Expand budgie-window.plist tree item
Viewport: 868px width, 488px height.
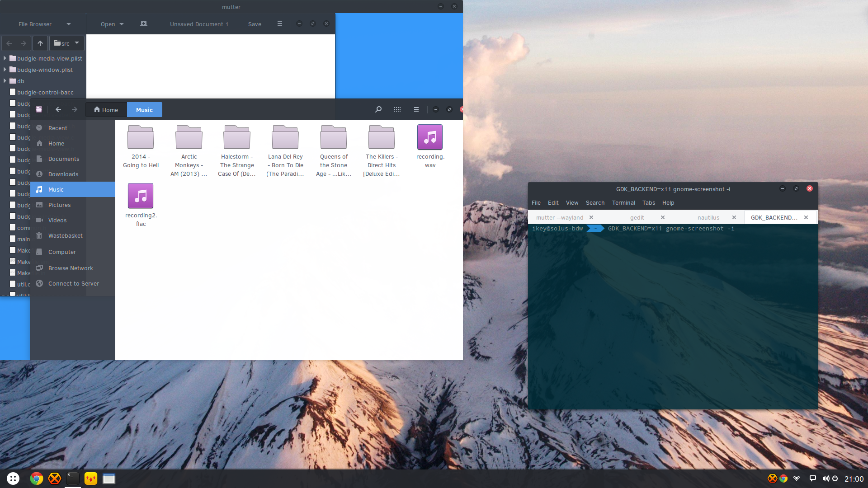click(5, 70)
